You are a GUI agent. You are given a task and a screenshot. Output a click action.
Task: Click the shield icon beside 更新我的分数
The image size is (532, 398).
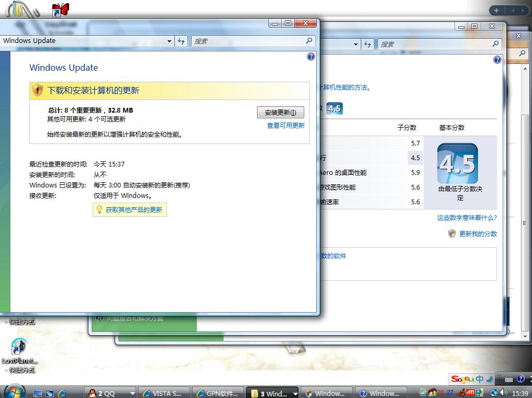tap(451, 234)
